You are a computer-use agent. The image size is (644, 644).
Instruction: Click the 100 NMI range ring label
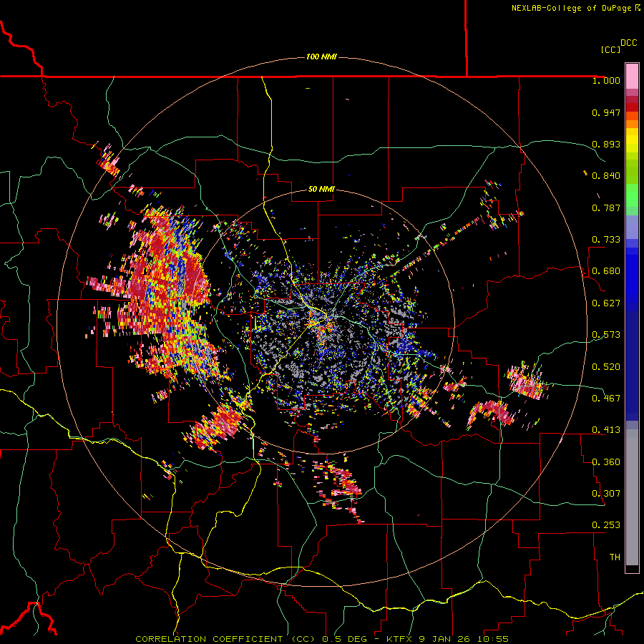[x=321, y=57]
